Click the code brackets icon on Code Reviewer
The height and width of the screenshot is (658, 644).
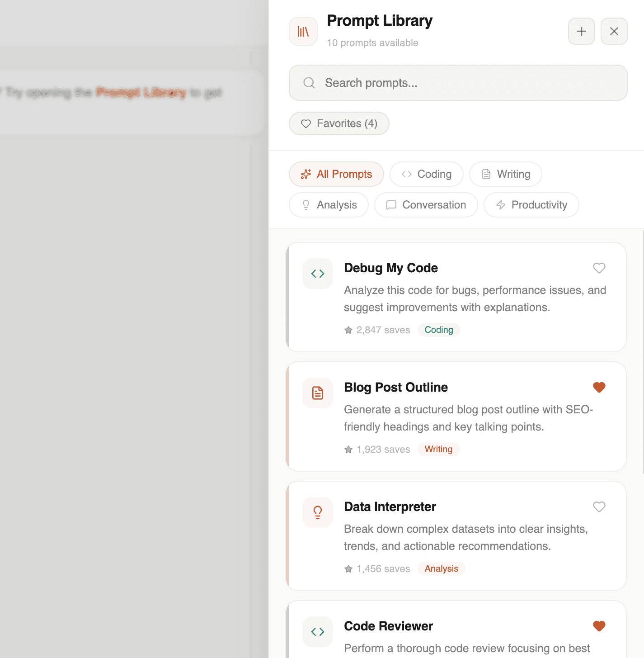[318, 632]
